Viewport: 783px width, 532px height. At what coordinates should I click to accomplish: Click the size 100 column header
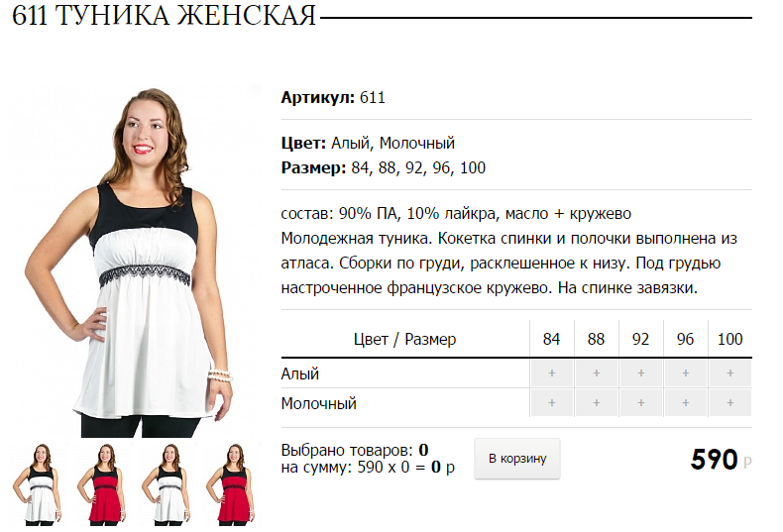[x=730, y=339]
